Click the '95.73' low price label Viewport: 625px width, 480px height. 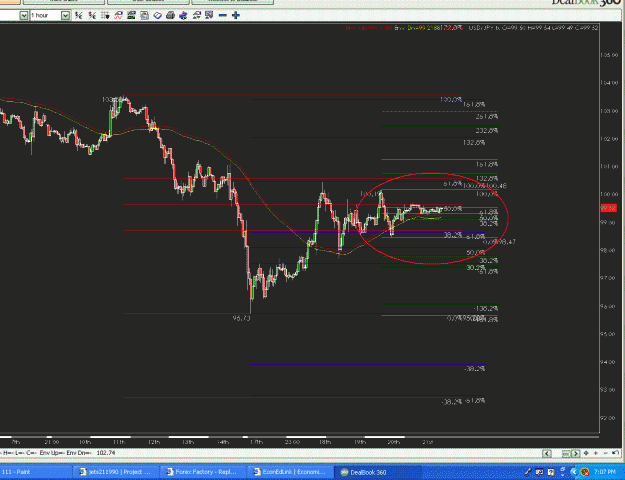pos(242,318)
